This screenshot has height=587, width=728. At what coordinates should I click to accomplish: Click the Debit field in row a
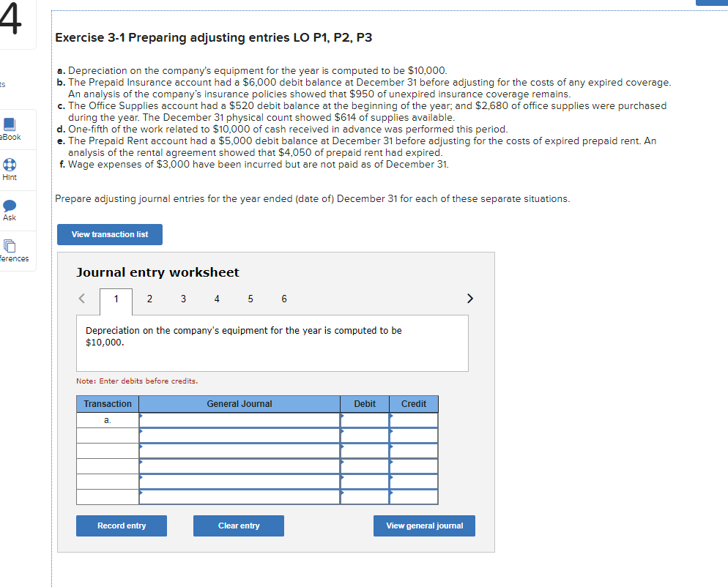pyautogui.click(x=364, y=420)
